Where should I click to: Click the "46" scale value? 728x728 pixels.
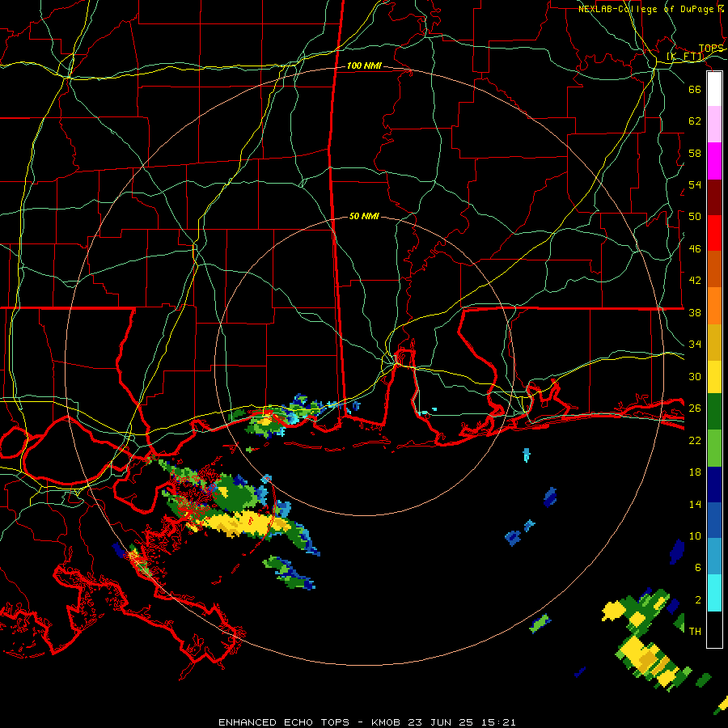pyautogui.click(x=695, y=249)
